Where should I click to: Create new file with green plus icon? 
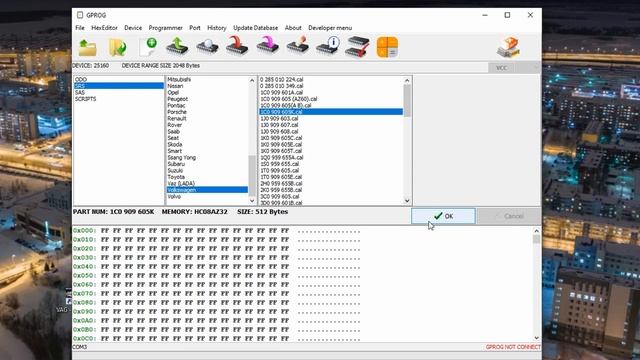click(x=148, y=47)
